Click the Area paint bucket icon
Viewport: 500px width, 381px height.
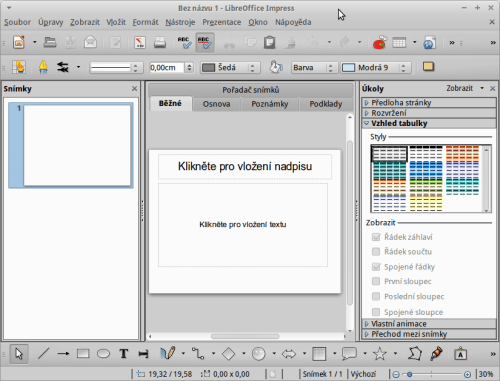276,67
